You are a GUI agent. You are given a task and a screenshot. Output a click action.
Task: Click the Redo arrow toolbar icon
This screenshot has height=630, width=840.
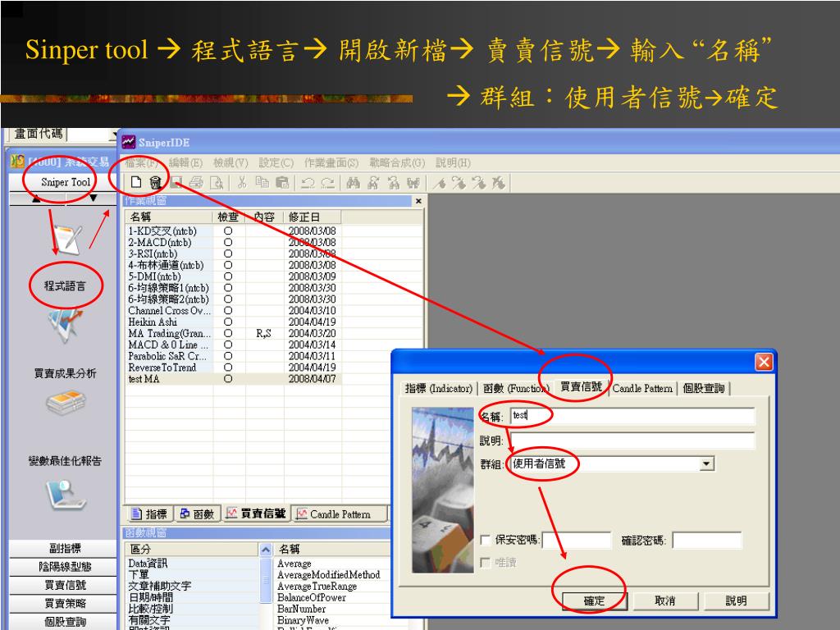point(328,183)
